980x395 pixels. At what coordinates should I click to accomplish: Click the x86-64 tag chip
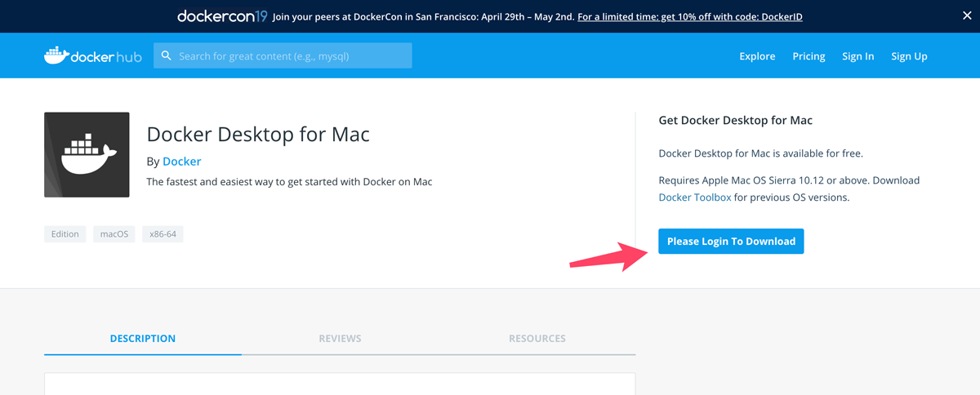click(x=163, y=234)
